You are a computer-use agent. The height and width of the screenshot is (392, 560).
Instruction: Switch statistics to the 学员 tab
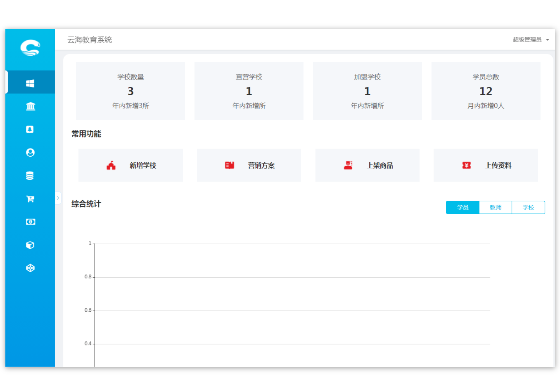tap(462, 207)
